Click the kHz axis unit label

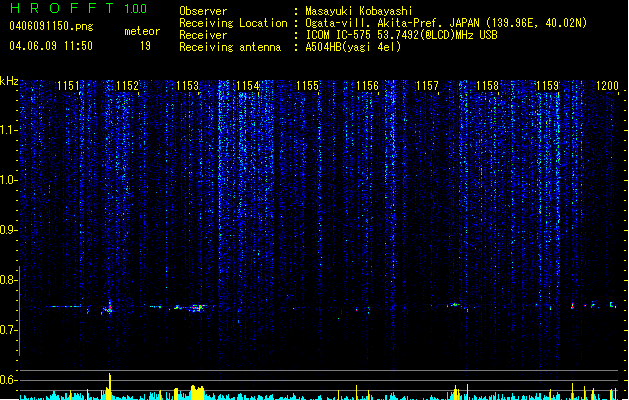(9, 81)
